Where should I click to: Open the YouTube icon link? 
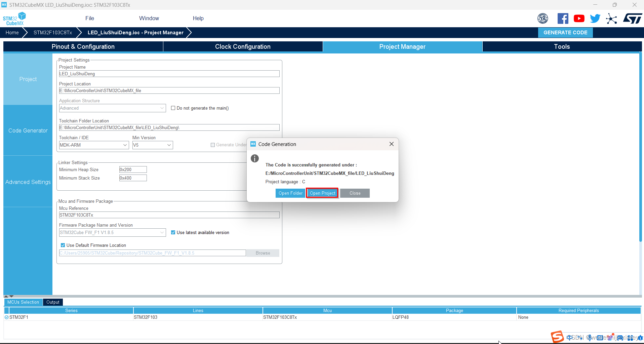click(x=579, y=18)
